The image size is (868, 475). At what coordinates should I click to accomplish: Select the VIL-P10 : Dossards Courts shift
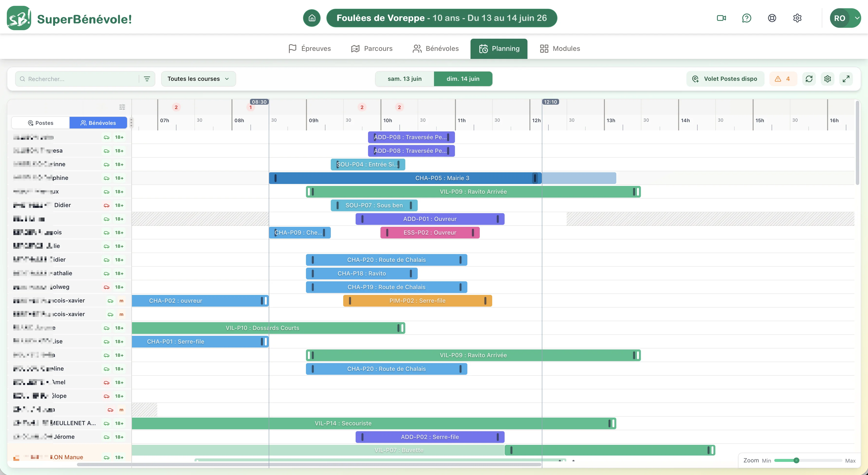(x=268, y=328)
